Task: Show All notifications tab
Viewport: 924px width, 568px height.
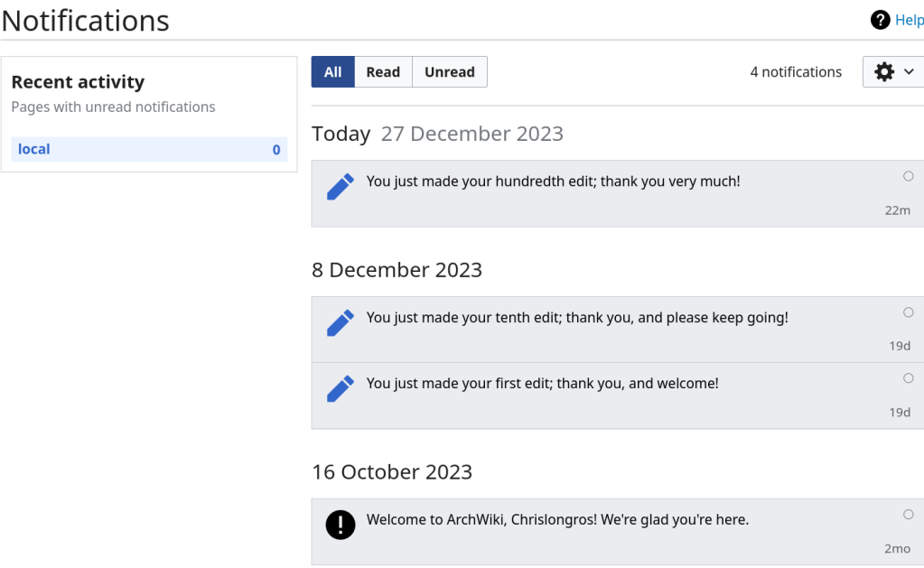Action: (332, 72)
